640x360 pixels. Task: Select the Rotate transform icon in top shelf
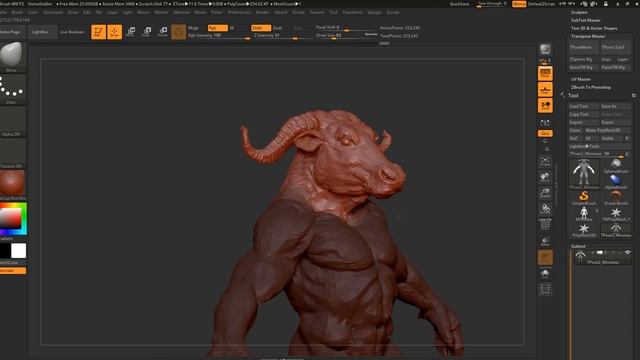pos(162,32)
